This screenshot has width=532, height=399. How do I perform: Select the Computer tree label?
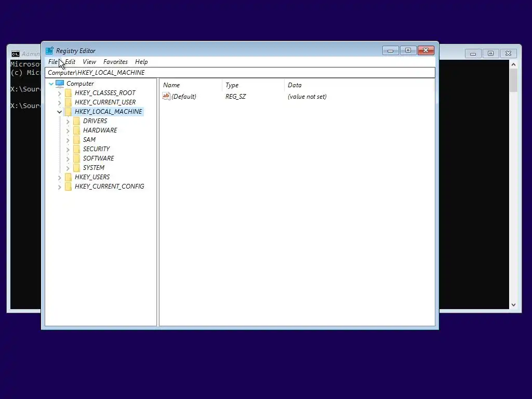point(80,84)
